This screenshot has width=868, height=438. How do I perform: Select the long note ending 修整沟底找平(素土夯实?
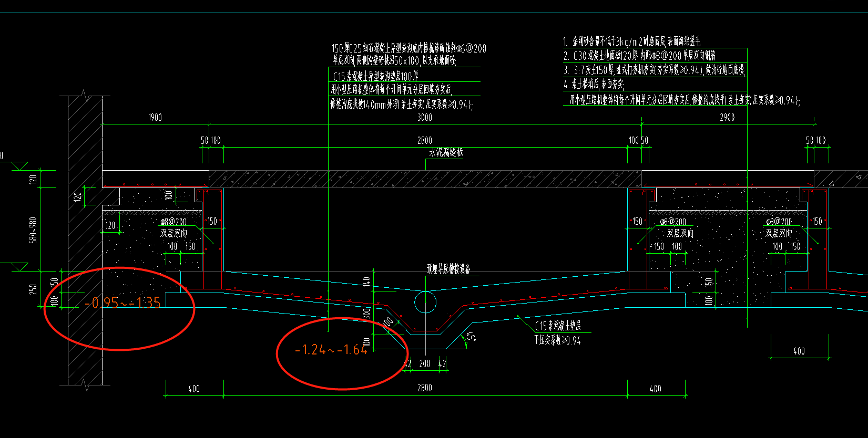coord(685,100)
